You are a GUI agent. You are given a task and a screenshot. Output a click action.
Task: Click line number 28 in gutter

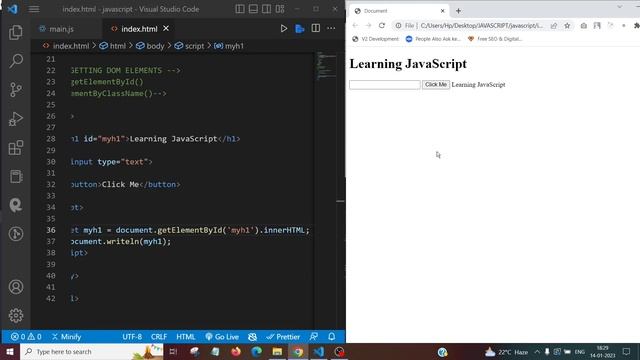coord(51,139)
